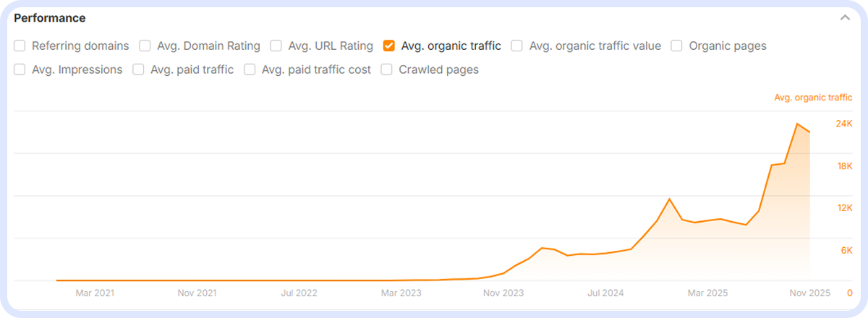868x318 pixels.
Task: Uncheck the Avg. organic traffic checkbox
Action: click(388, 46)
